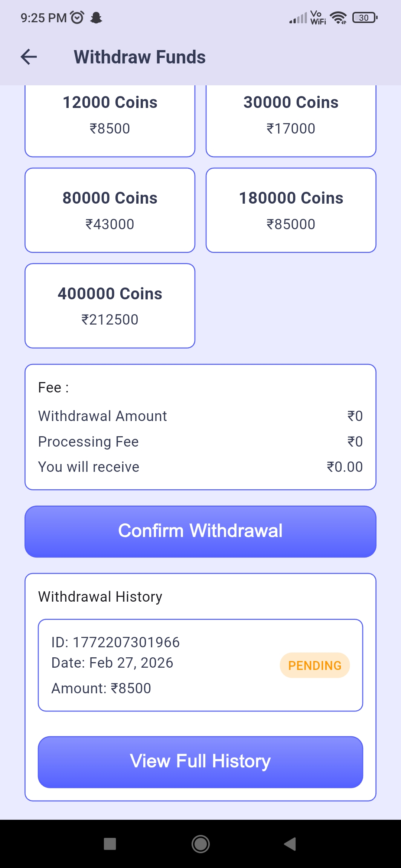Tap the Withdrawal History heading

(x=100, y=596)
